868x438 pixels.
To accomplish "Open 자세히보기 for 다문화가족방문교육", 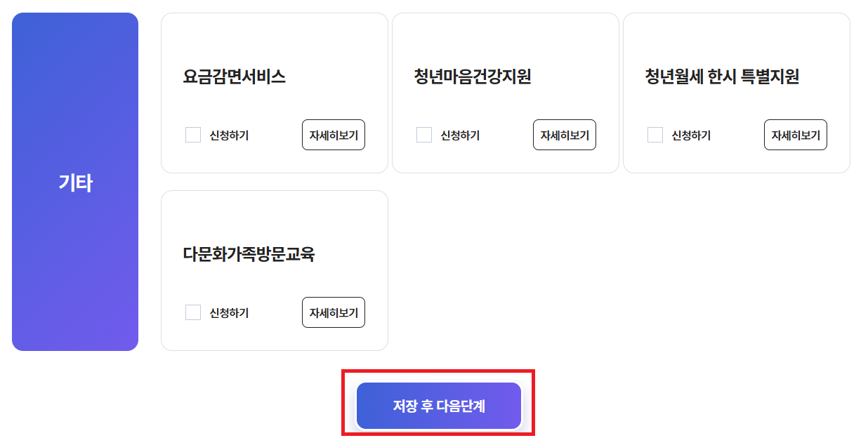I will pos(334,312).
